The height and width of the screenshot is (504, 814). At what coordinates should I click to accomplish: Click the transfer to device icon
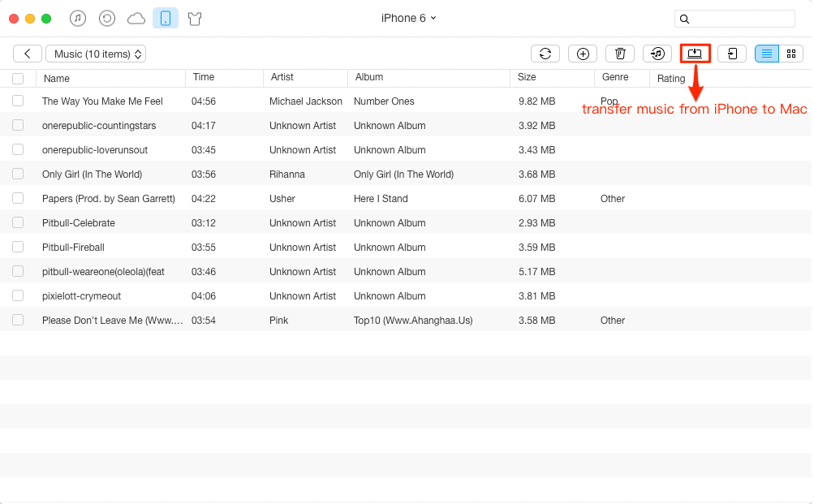pyautogui.click(x=732, y=54)
